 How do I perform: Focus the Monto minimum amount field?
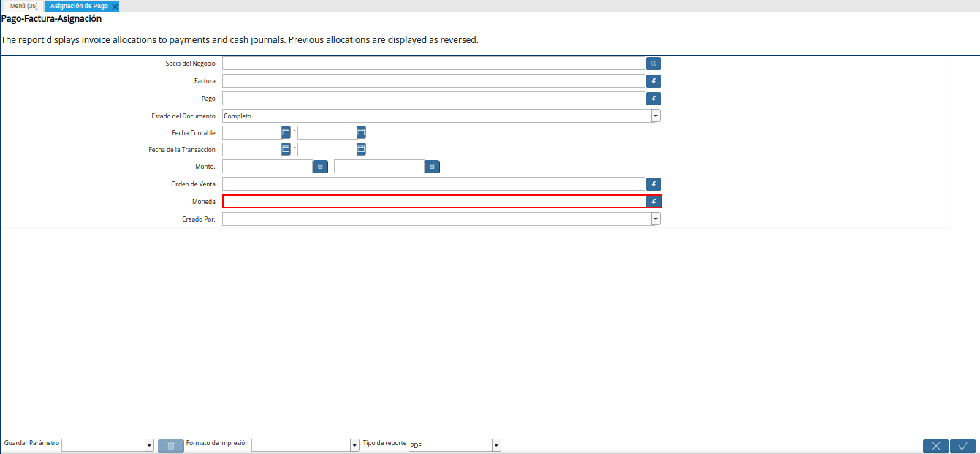pos(267,167)
